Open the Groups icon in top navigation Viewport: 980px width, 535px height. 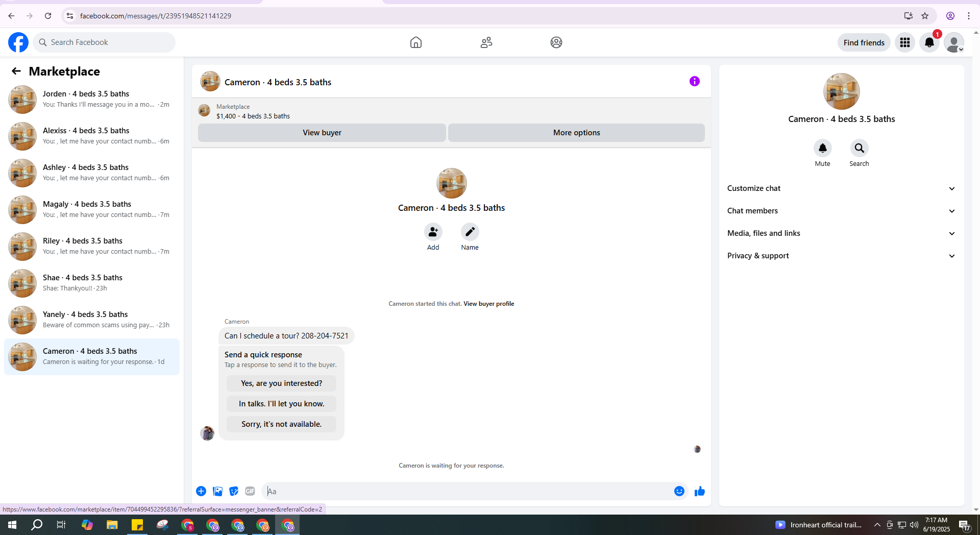556,42
